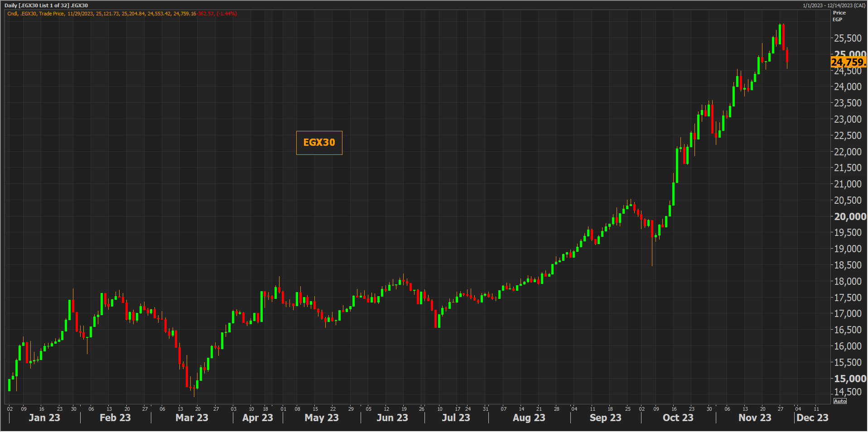Click the Sep 23 label on time axis
This screenshot has width=868, height=432.
coord(605,418)
